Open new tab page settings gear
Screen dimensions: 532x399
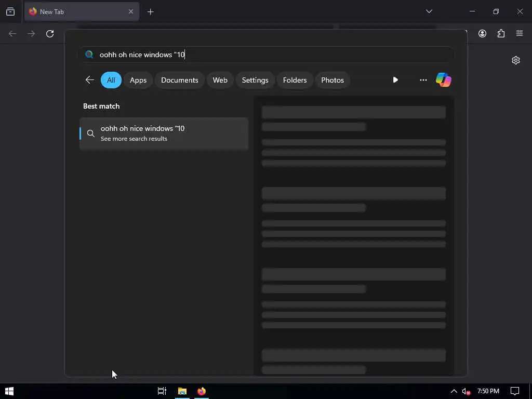(516, 60)
